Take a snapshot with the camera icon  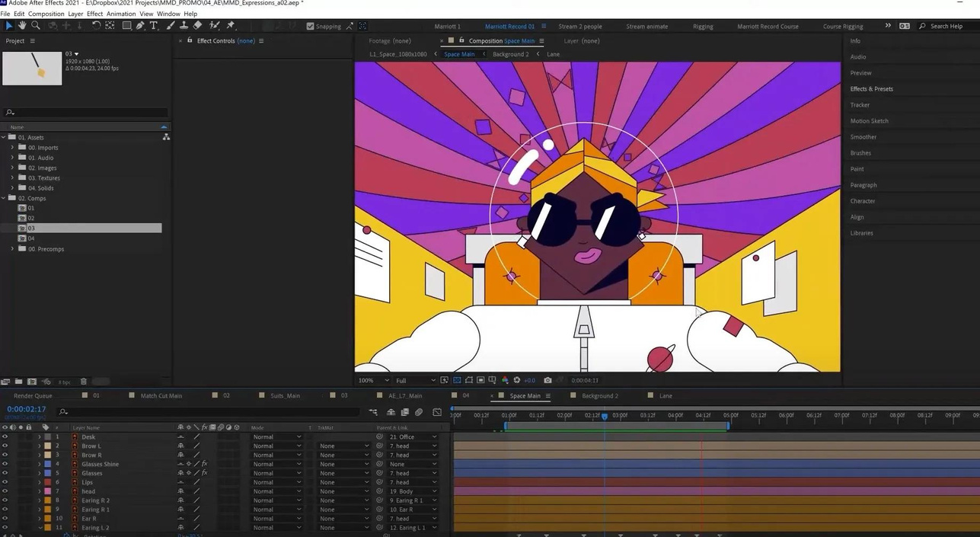pyautogui.click(x=547, y=380)
